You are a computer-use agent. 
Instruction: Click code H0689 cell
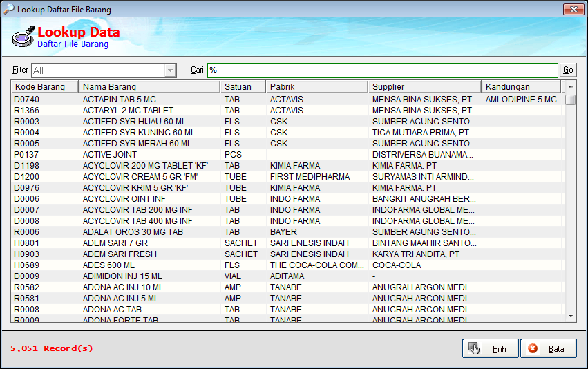tap(27, 265)
